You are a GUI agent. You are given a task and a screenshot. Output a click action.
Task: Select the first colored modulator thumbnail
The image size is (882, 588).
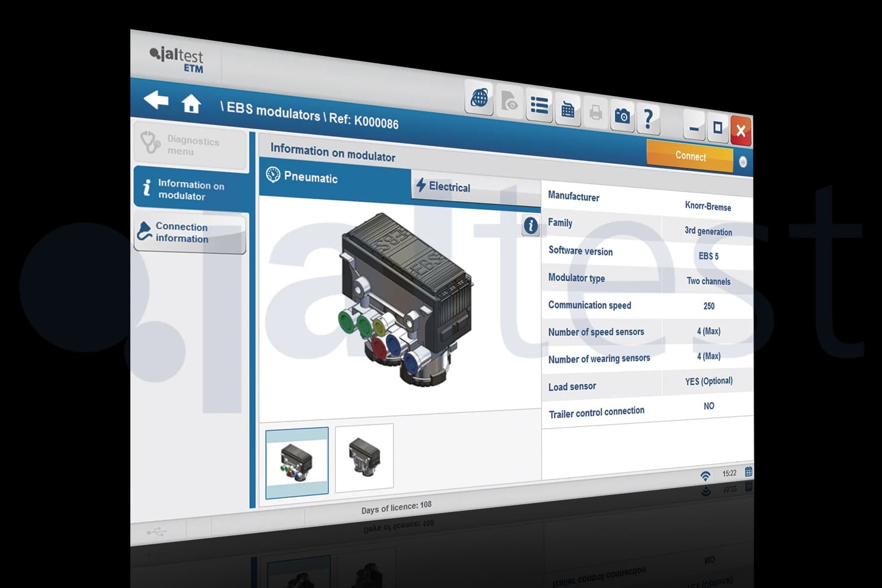point(297,463)
